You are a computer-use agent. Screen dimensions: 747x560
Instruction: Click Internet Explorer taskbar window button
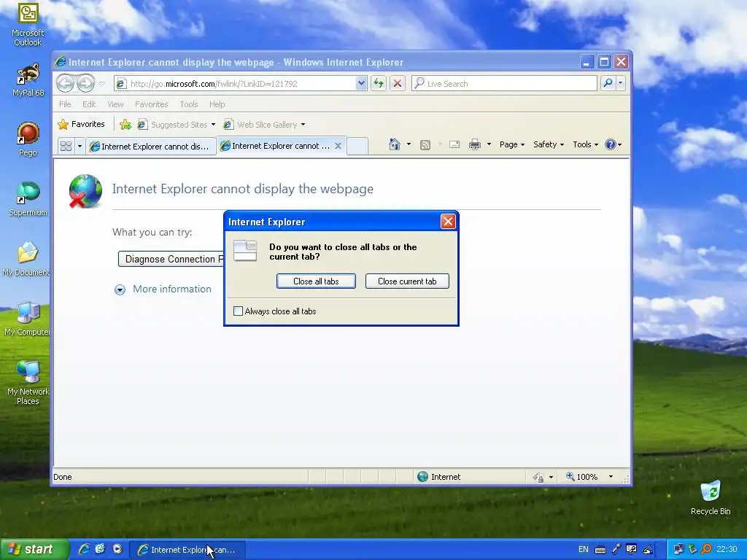pyautogui.click(x=187, y=550)
